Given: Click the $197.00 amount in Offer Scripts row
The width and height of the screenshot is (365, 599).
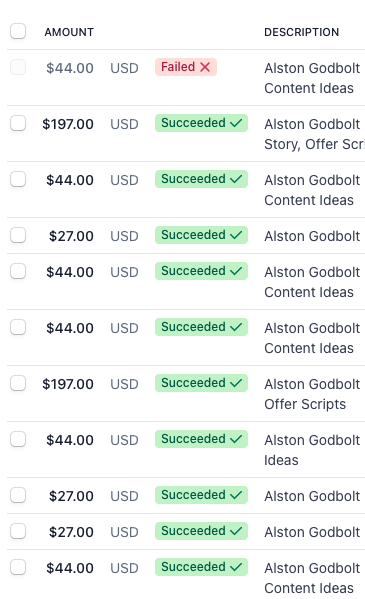Looking at the screenshot, I should 68,384.
